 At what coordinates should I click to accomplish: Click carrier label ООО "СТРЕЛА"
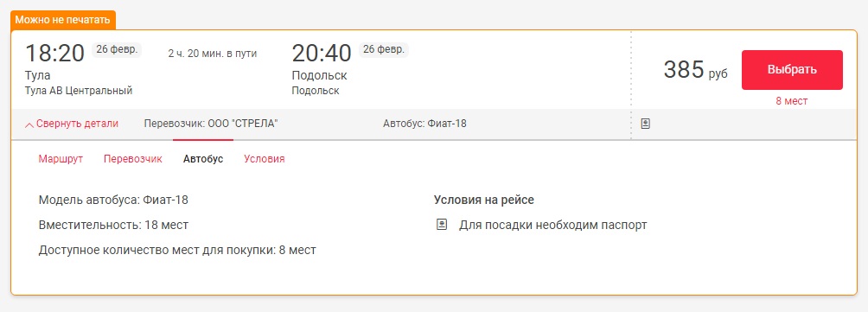coord(211,124)
